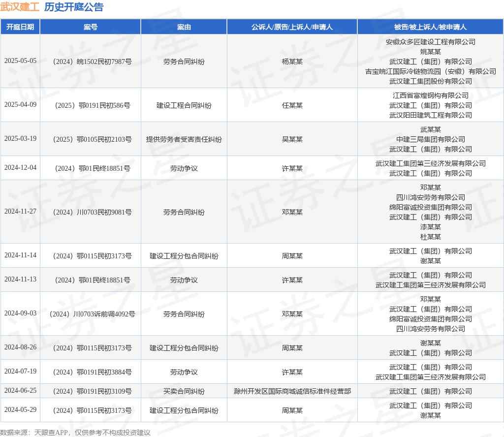This screenshot has width=504, height=437.
Task: Select date cell 2025-03-19
Action: click(x=20, y=138)
